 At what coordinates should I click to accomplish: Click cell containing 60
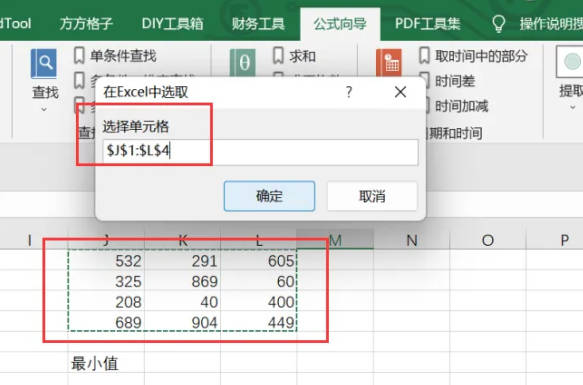(x=259, y=281)
